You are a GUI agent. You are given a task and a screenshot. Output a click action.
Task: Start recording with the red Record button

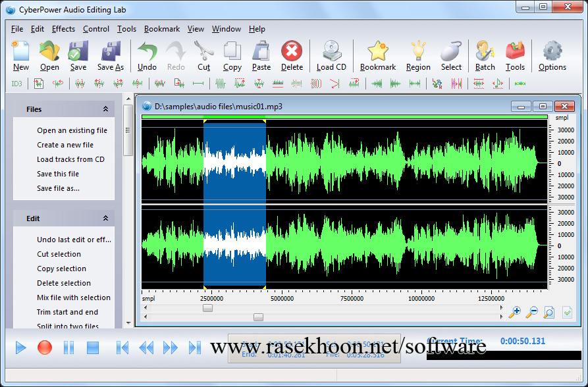[45, 348]
